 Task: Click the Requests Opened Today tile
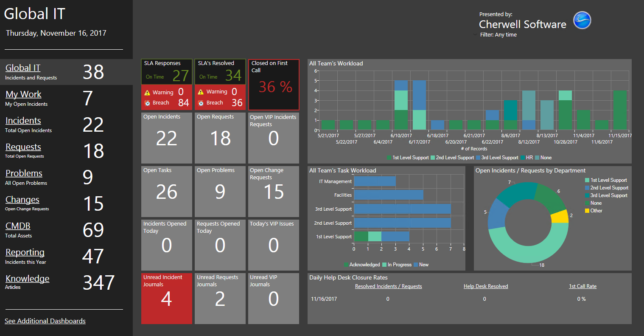[x=220, y=245]
